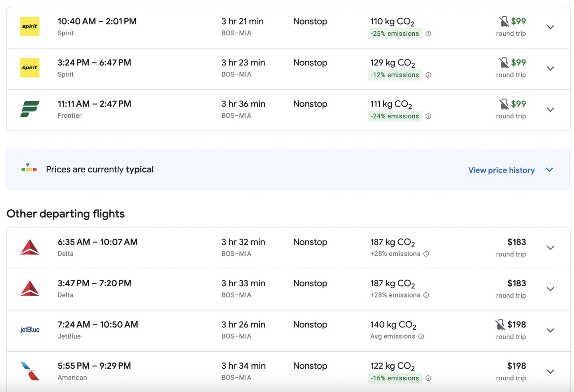574x392 pixels.
Task: Click the 140 kg CO2 value
Action: [393, 325]
